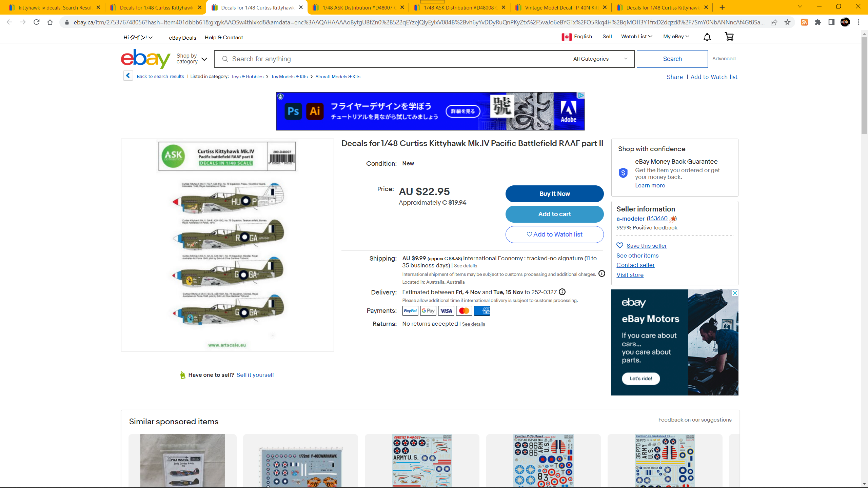
Task: Click Sell it yourself link
Action: 255,375
